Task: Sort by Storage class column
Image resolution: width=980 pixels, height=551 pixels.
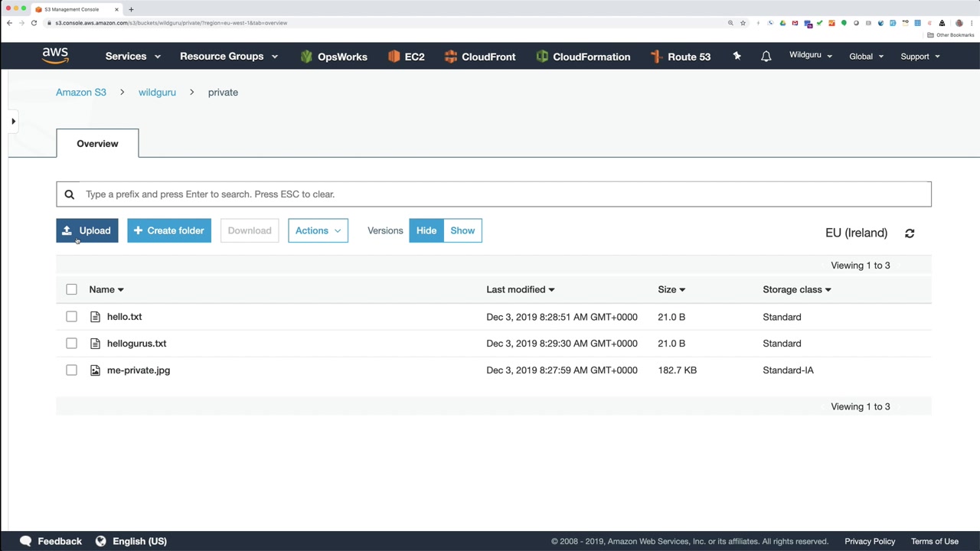Action: point(797,289)
